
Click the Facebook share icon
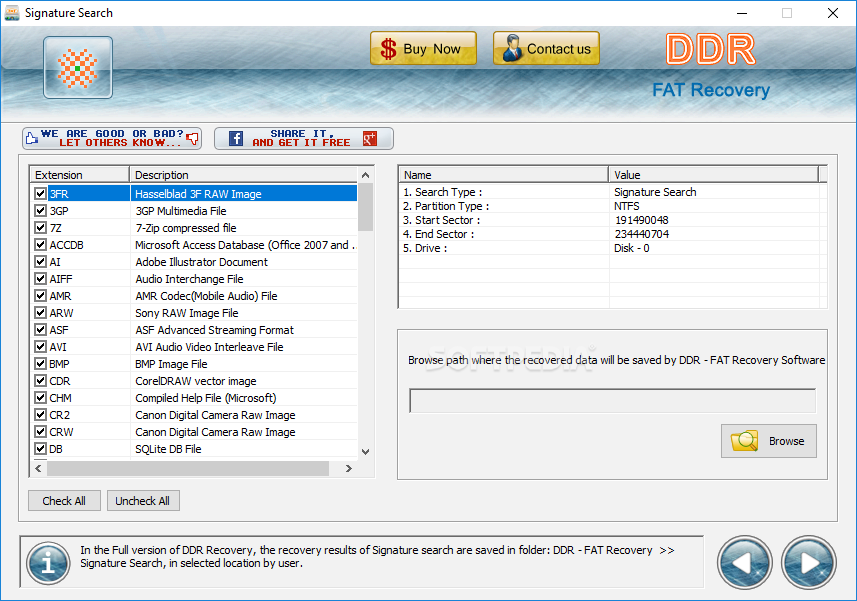point(236,138)
